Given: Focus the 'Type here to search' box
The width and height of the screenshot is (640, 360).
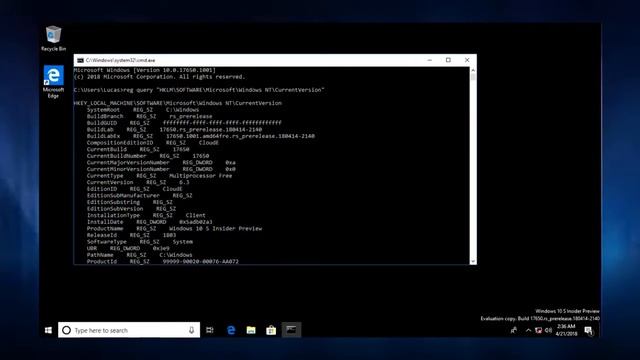Looking at the screenshot, I should pos(129,330).
